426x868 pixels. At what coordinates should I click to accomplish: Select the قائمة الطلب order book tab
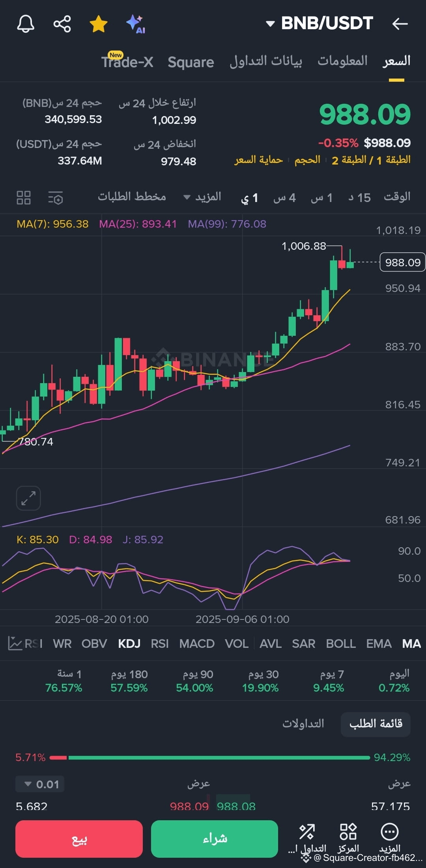pos(376,724)
